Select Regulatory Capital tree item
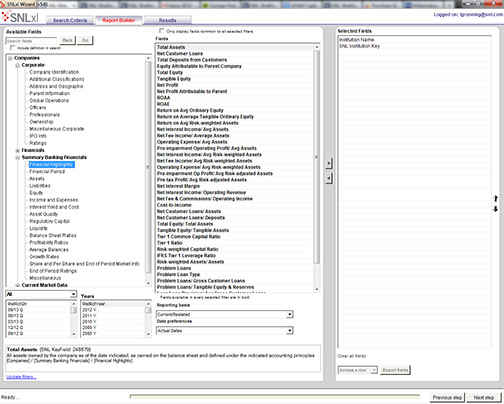This screenshot has width=504, height=404. coord(49,221)
